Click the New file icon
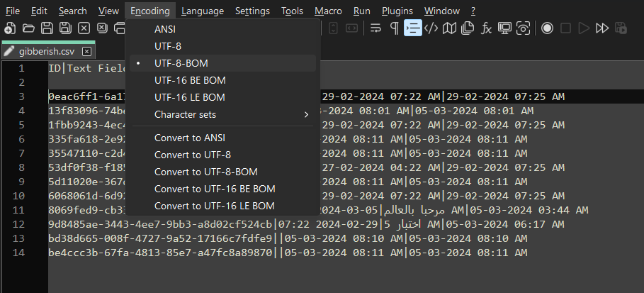Image resolution: width=644 pixels, height=293 pixels. (9, 28)
